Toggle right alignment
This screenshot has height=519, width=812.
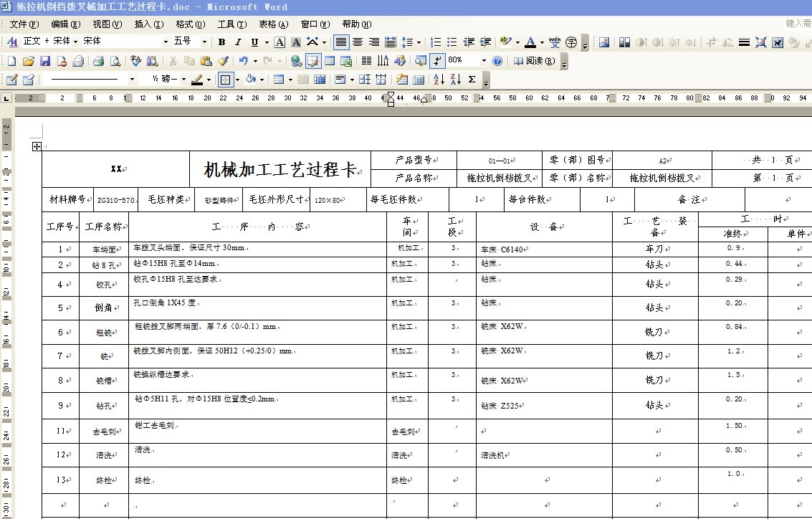(x=374, y=42)
